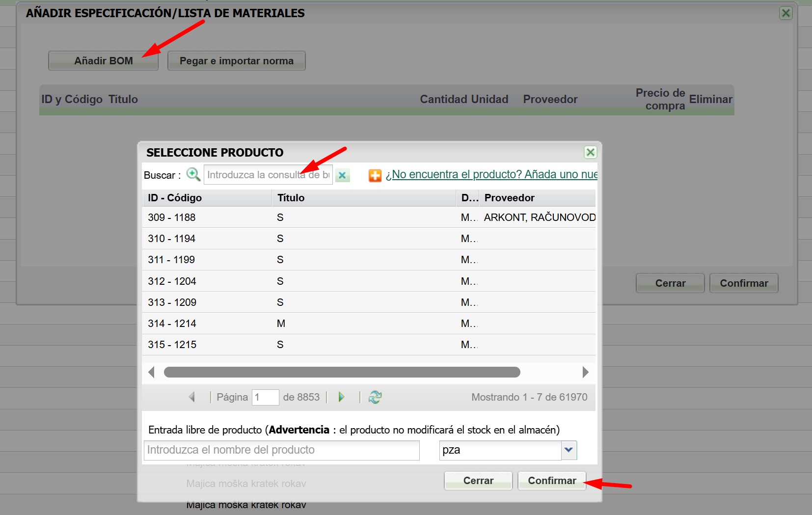Clear the search query with the X icon
The height and width of the screenshot is (515, 812).
[342, 175]
